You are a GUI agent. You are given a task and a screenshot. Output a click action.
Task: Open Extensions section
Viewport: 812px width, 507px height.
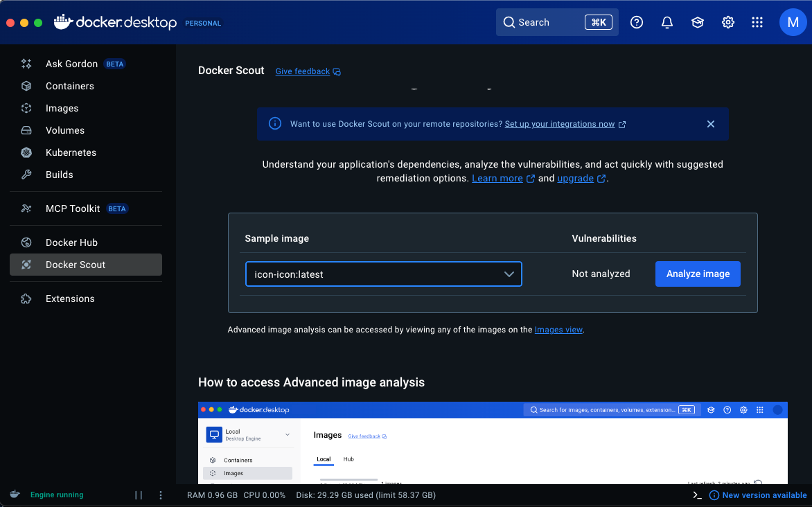tap(86, 299)
